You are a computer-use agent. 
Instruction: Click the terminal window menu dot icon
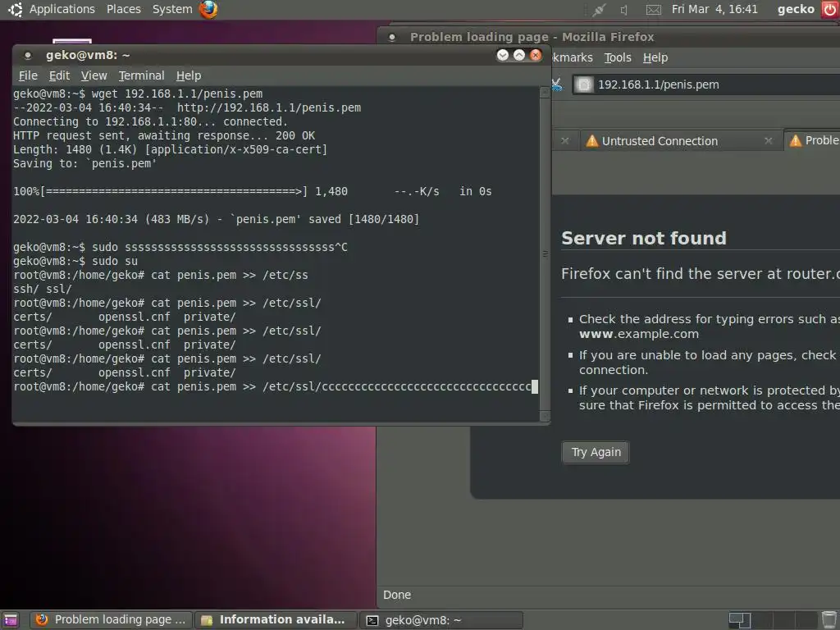pos(28,55)
